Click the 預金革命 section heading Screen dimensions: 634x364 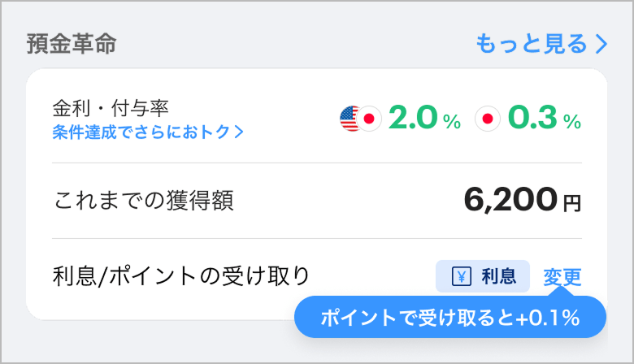(x=72, y=44)
